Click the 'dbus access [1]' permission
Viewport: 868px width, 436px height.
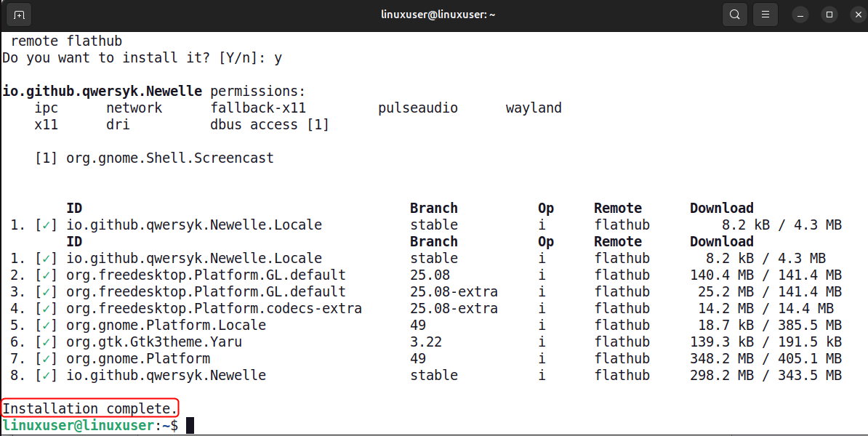[x=270, y=125]
